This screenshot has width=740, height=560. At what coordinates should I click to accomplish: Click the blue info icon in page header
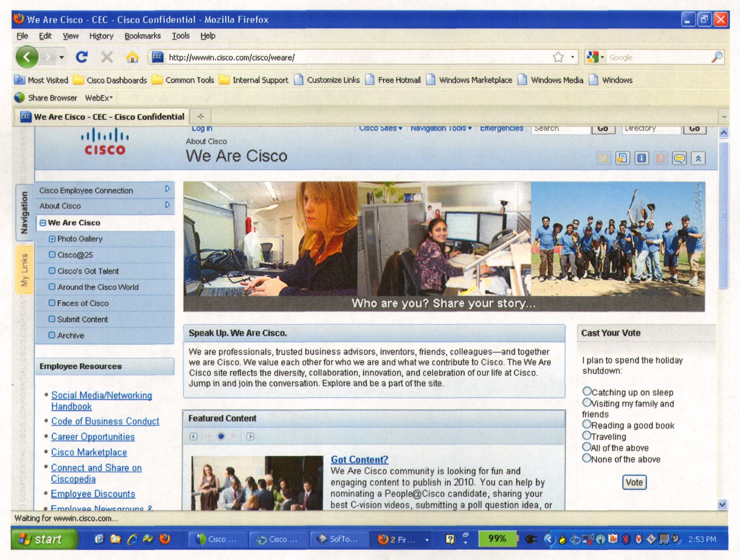pos(642,158)
